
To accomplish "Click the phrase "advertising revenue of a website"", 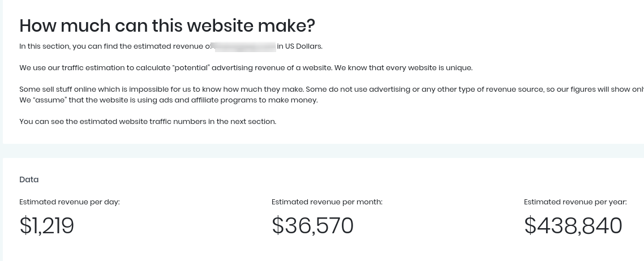I will [x=272, y=68].
